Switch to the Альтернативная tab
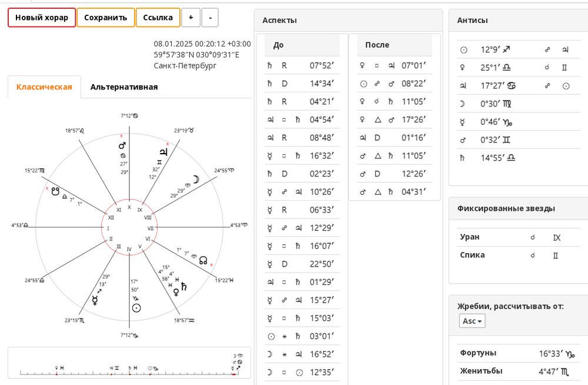 click(x=124, y=87)
